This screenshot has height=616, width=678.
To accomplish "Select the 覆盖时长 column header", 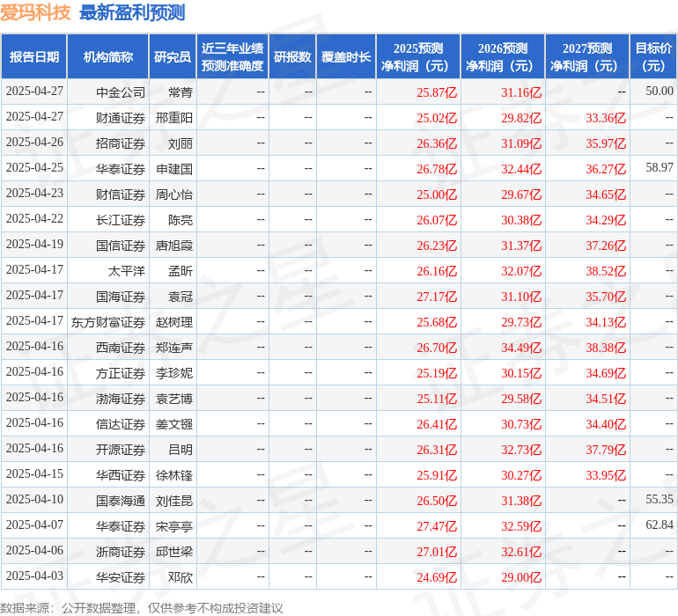I will (x=346, y=57).
